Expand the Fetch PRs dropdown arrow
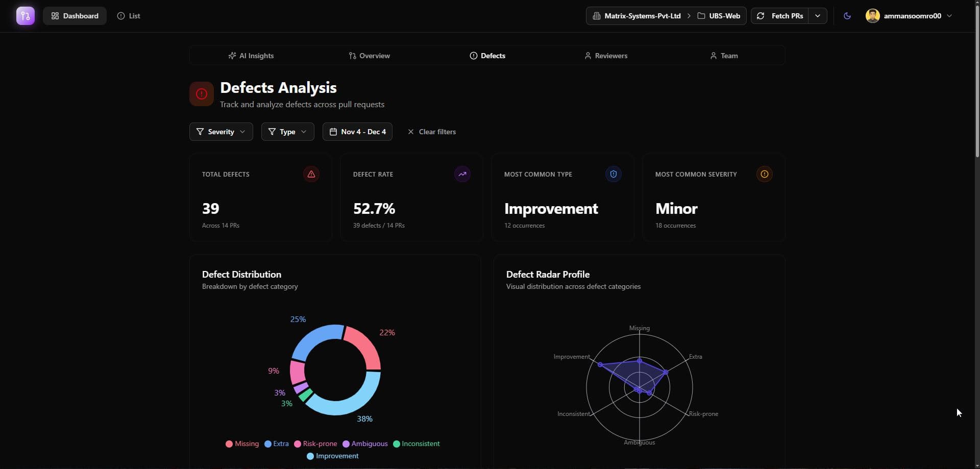 pyautogui.click(x=818, y=16)
